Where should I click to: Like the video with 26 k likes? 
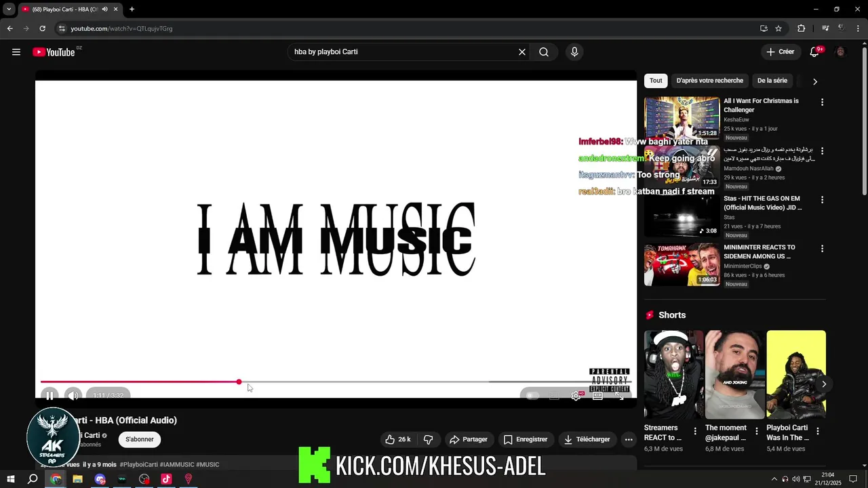[x=397, y=439]
